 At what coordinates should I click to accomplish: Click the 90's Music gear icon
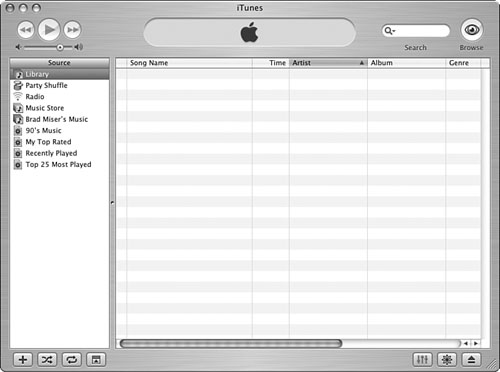[x=18, y=131]
